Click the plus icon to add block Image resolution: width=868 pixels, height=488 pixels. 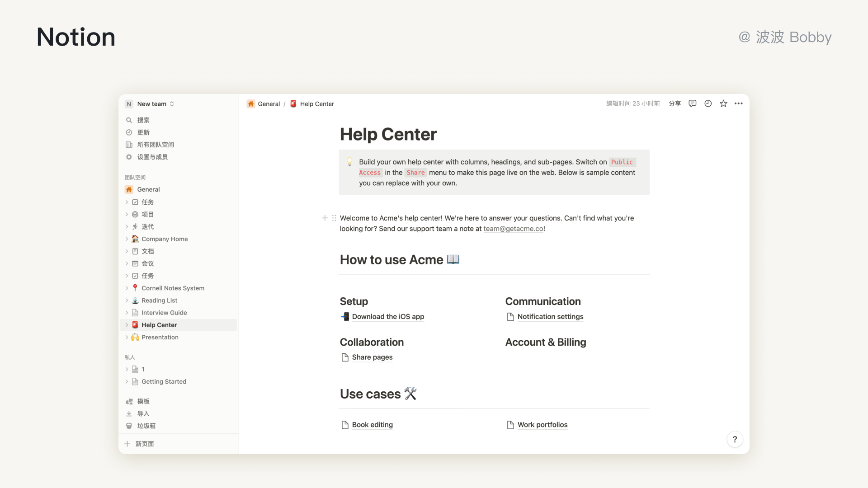pyautogui.click(x=325, y=218)
